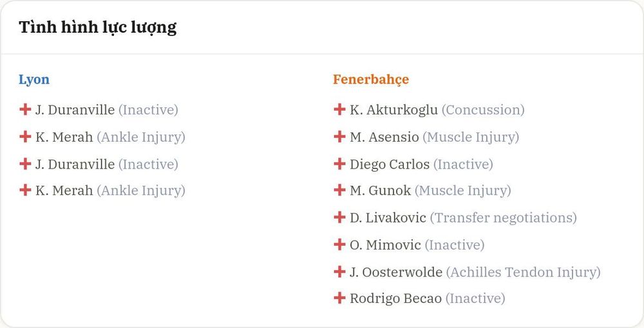The height and width of the screenshot is (328, 644).
Task: Select the Diego Carlos player name
Action: 390,164
